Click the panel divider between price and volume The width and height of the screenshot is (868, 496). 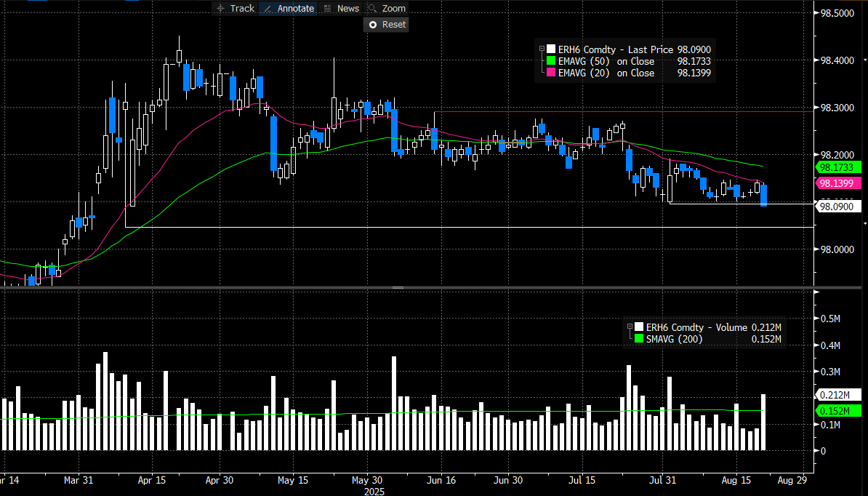pos(398,288)
